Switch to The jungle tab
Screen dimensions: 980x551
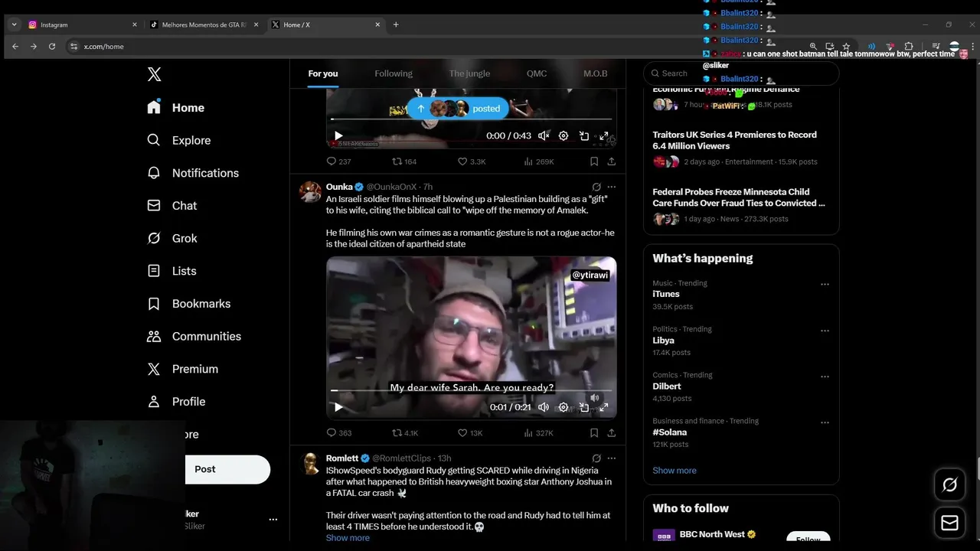pyautogui.click(x=469, y=73)
